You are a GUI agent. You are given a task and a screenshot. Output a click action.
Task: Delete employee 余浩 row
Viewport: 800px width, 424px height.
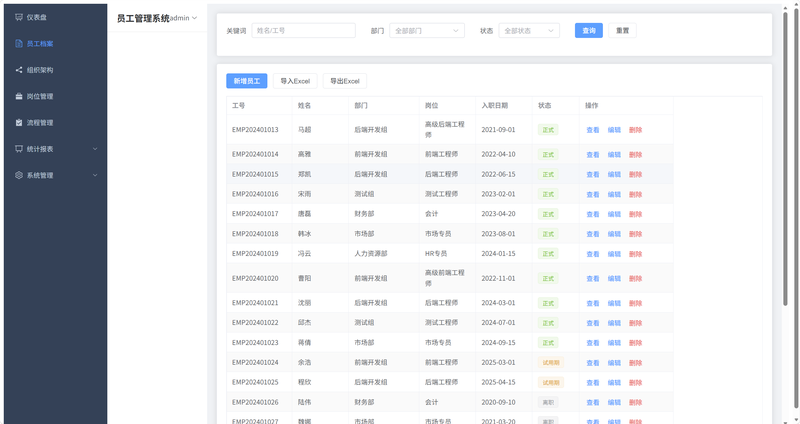[x=636, y=363]
